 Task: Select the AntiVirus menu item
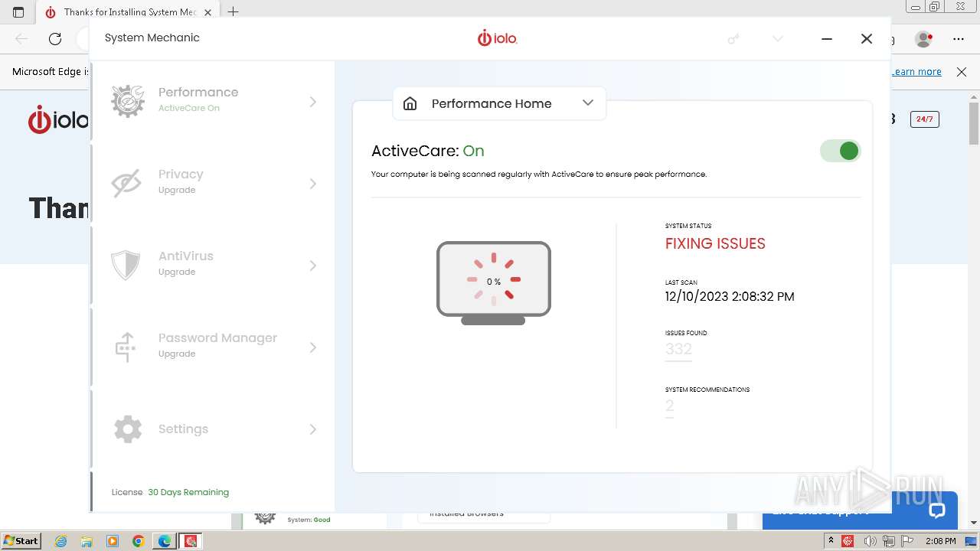[213, 265]
